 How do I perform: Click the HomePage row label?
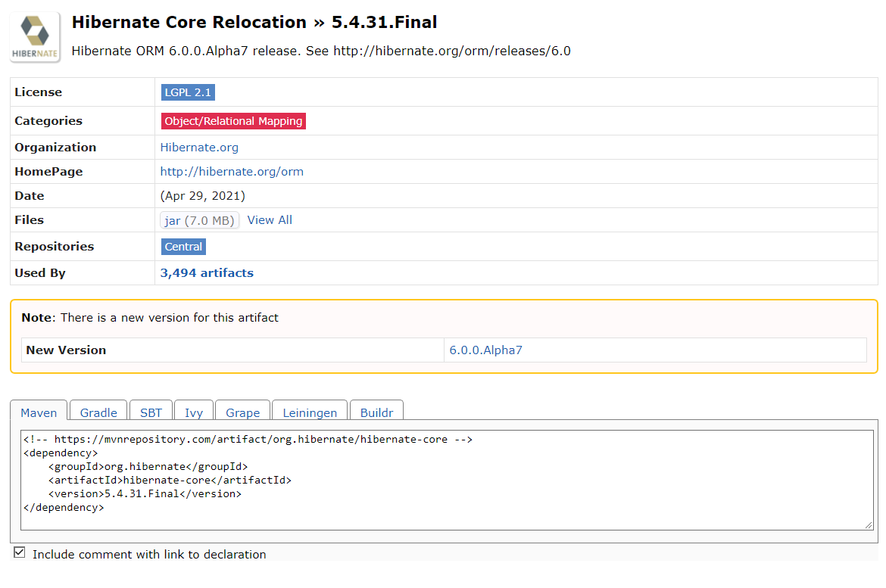click(x=48, y=172)
